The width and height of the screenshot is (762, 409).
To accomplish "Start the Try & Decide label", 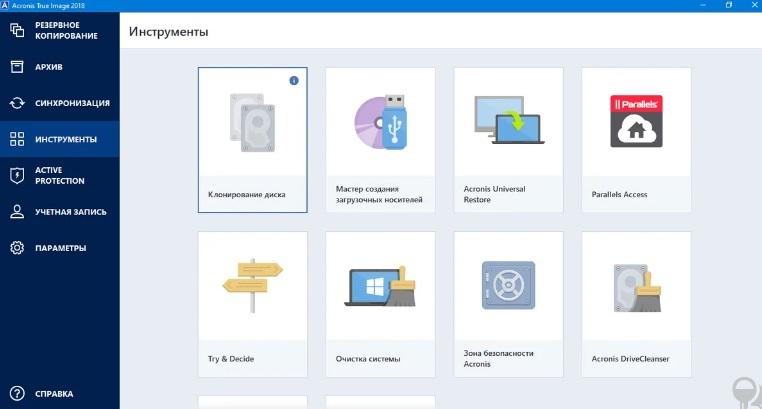I will tap(231, 358).
